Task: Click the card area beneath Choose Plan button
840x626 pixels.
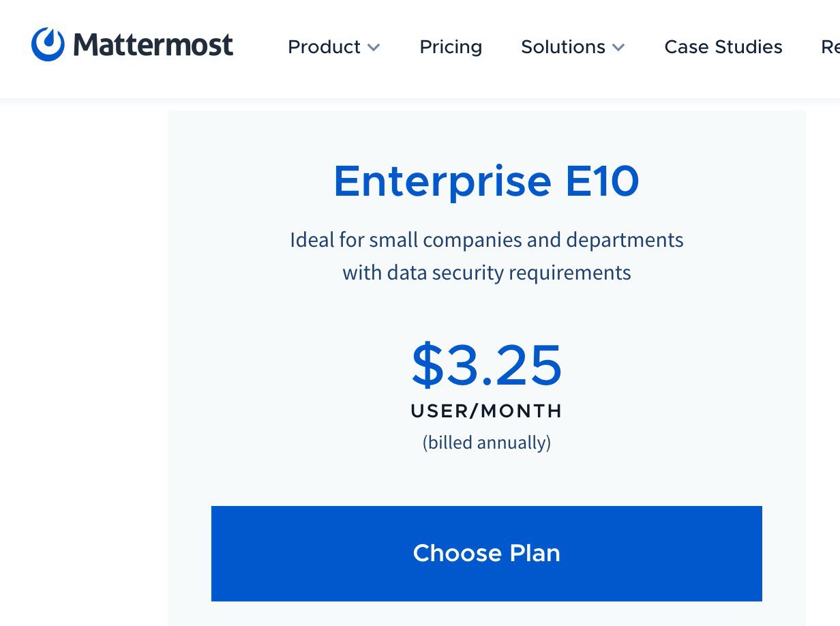Action: pyautogui.click(x=487, y=614)
